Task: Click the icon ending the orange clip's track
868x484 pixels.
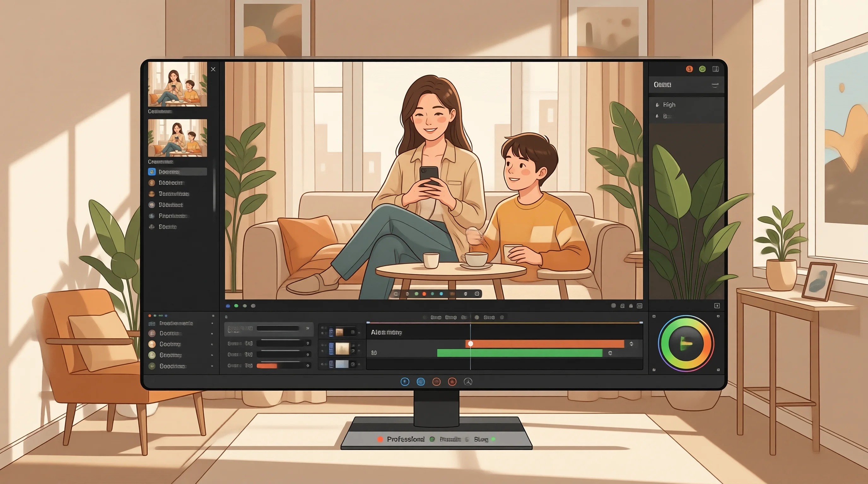Action: (x=631, y=344)
